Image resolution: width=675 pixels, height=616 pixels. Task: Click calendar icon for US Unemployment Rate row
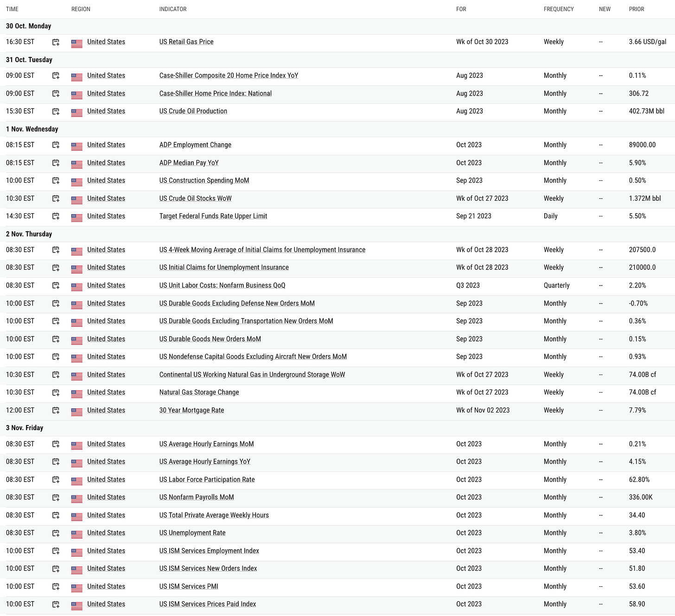tap(56, 533)
